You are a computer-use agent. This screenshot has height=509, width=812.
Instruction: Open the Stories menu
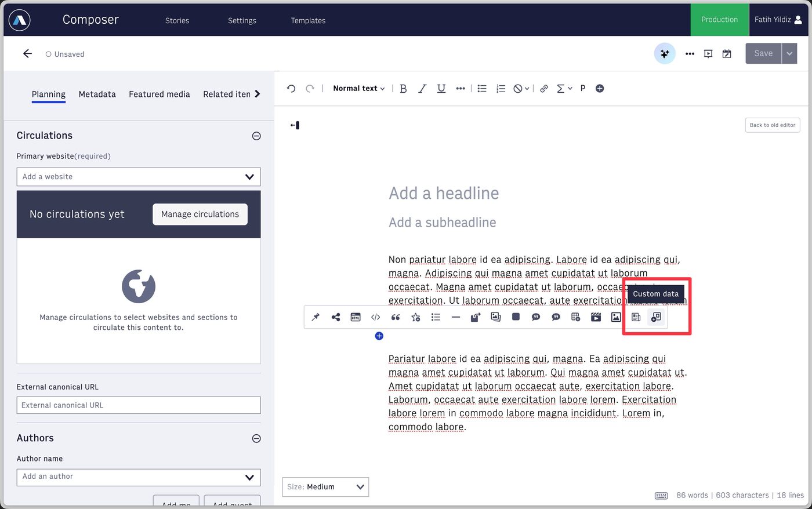coord(177,20)
